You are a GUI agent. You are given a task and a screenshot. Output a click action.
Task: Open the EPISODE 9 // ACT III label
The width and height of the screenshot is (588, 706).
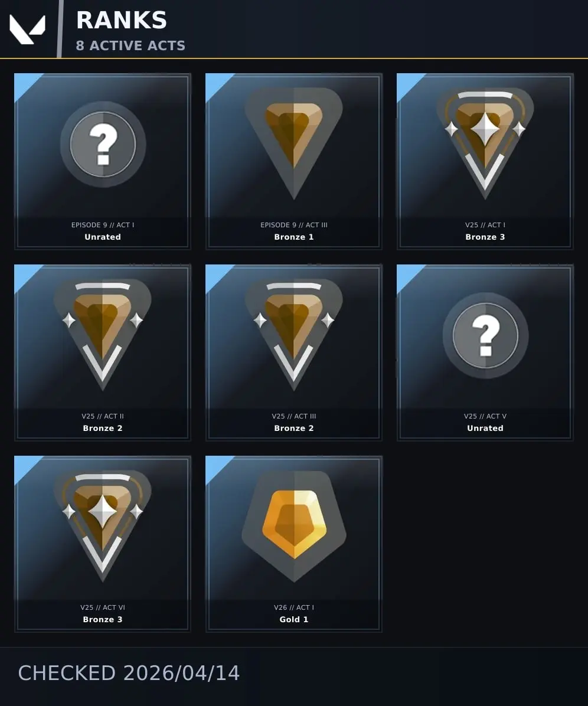294,225
